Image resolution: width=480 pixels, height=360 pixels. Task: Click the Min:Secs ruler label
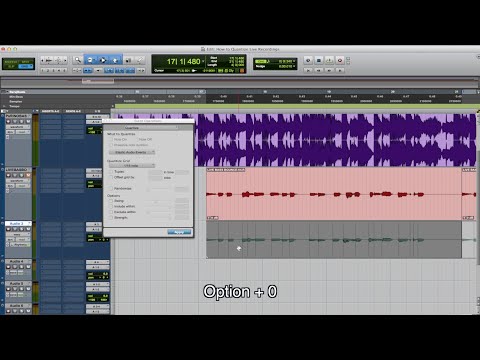pos(16,97)
